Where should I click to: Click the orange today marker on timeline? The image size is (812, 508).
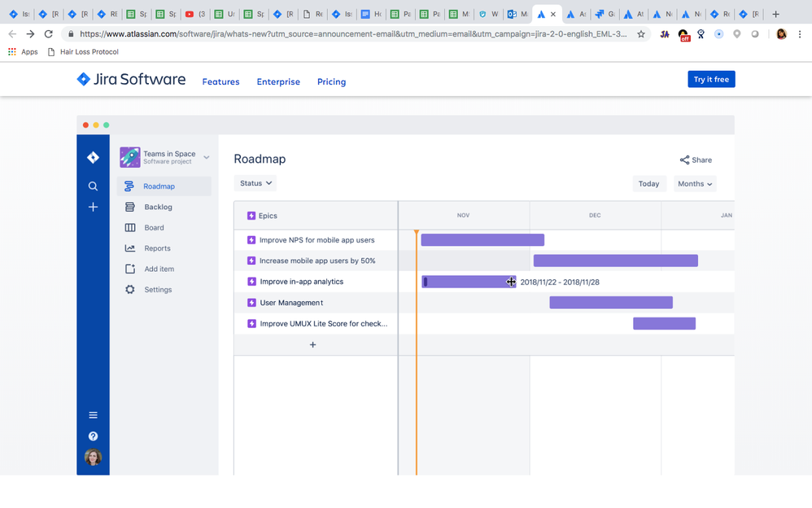click(x=417, y=353)
